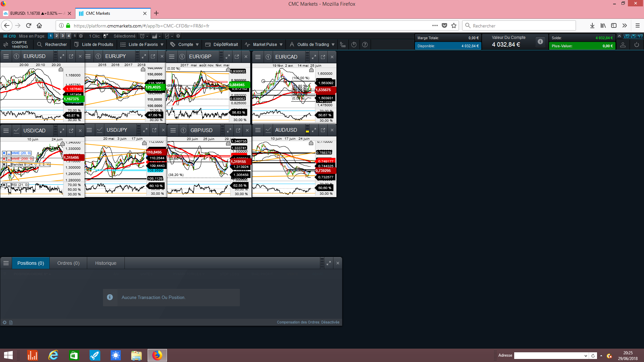Minimize the Bandes B indicator on USD/CAD
This screenshot has width=644, height=362.
9,165
